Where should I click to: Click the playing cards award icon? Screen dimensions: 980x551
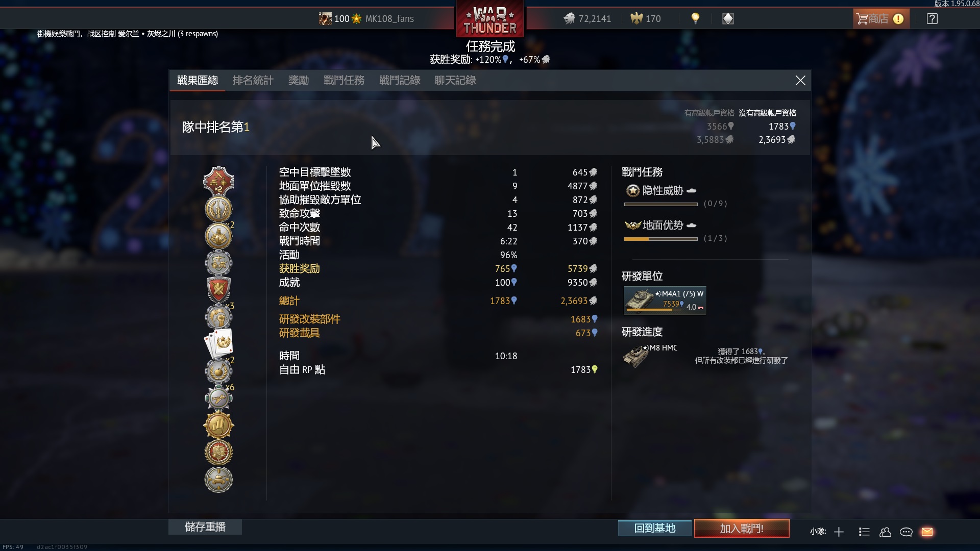[x=218, y=343]
